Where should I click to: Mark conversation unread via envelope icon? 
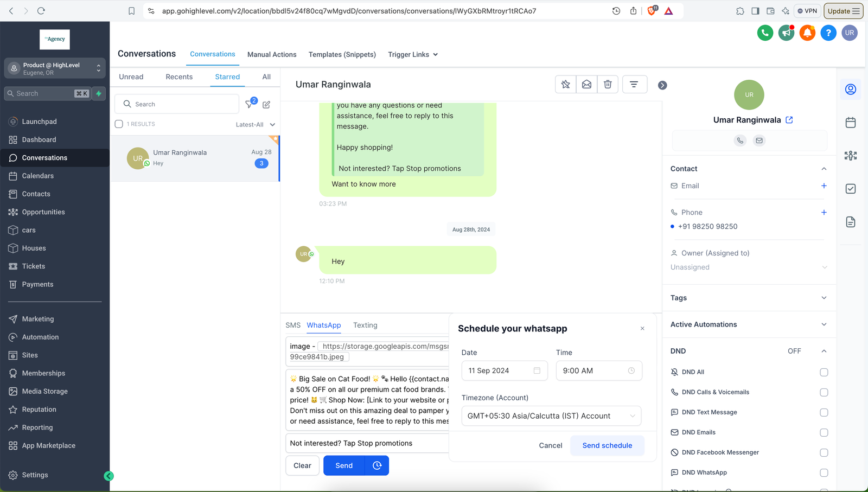point(586,84)
